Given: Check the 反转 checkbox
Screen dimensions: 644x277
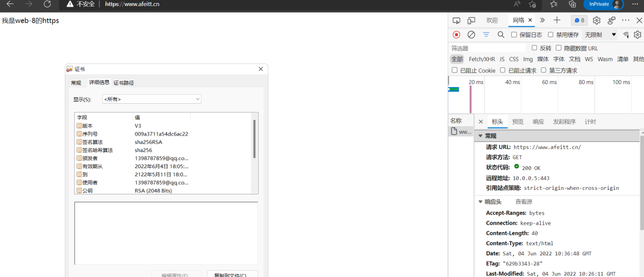Looking at the screenshot, I should point(534,48).
